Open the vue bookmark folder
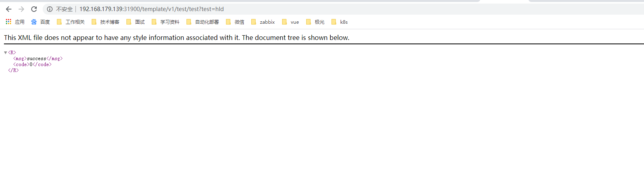Viewport: 644px width, 195px height. click(x=290, y=22)
